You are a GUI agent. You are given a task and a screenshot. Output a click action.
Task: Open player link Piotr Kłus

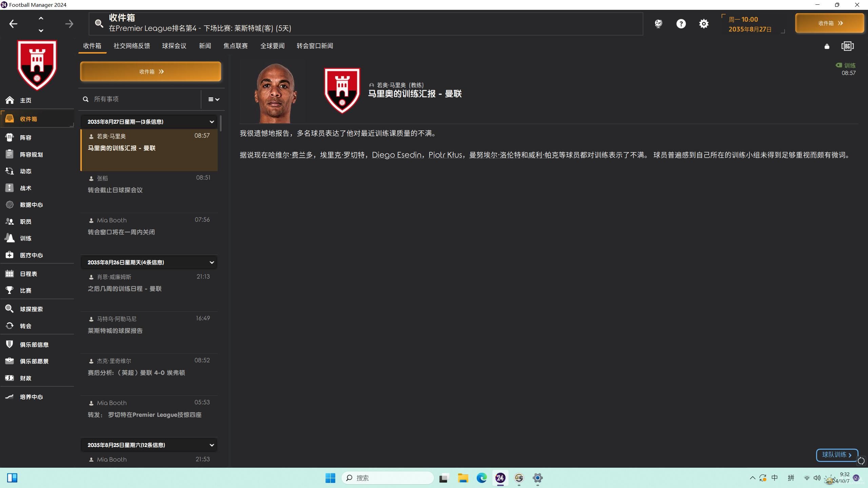pos(445,155)
